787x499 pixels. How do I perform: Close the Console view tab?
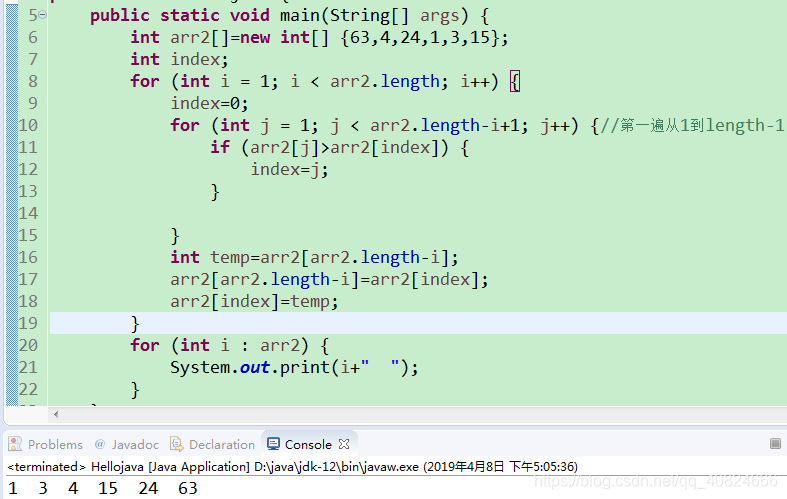344,444
